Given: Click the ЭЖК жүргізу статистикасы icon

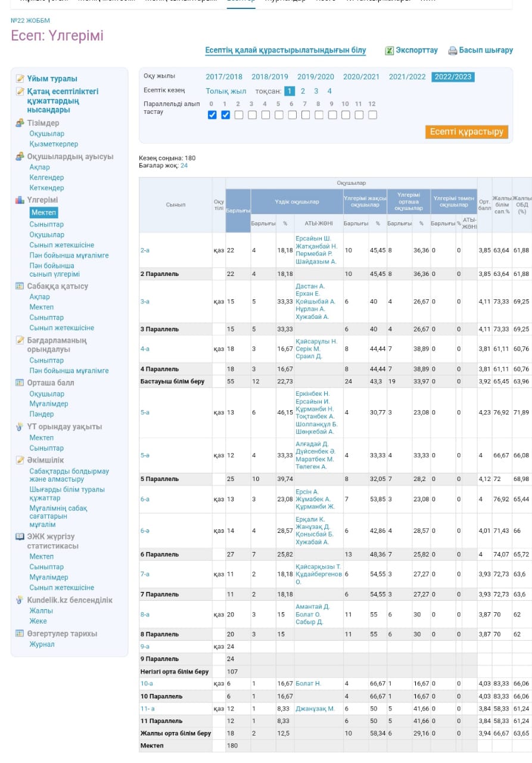Looking at the screenshot, I should (20, 536).
